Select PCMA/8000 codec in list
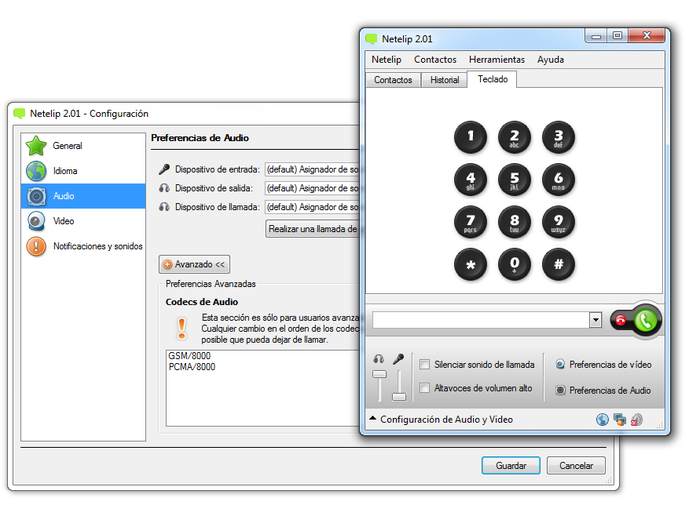Image resolution: width=700 pixels, height=516 pixels. coord(192,366)
